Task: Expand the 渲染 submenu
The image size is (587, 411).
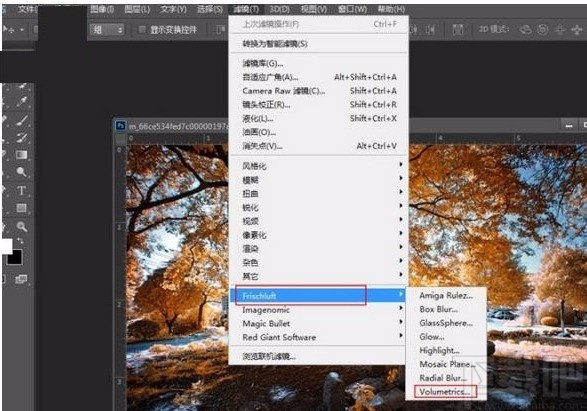Action: [x=319, y=249]
